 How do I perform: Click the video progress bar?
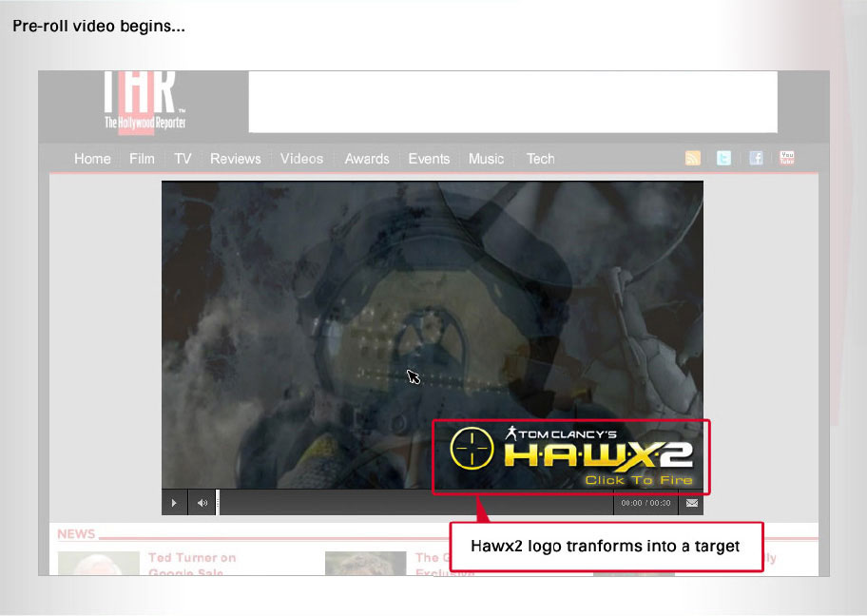point(415,503)
